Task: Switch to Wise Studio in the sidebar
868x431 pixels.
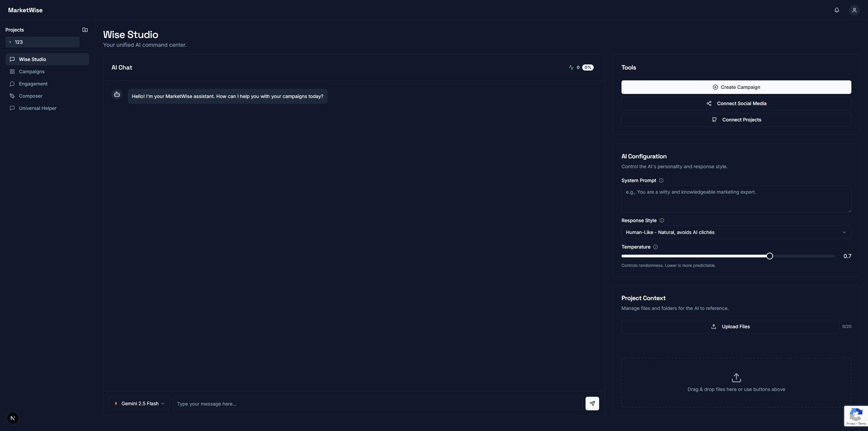Action: coord(33,59)
